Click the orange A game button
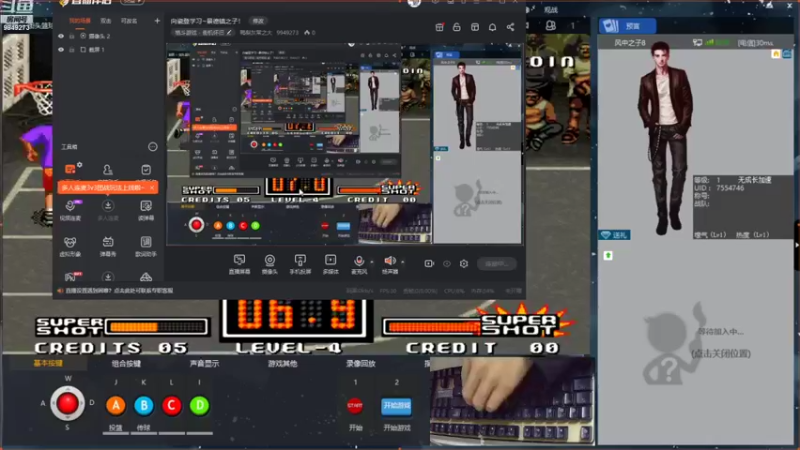The image size is (800, 450). coord(116,406)
